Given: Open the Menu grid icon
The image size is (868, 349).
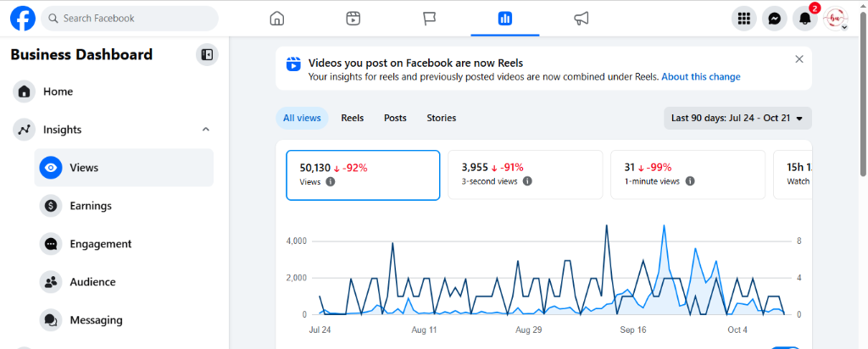Looking at the screenshot, I should pos(744,19).
